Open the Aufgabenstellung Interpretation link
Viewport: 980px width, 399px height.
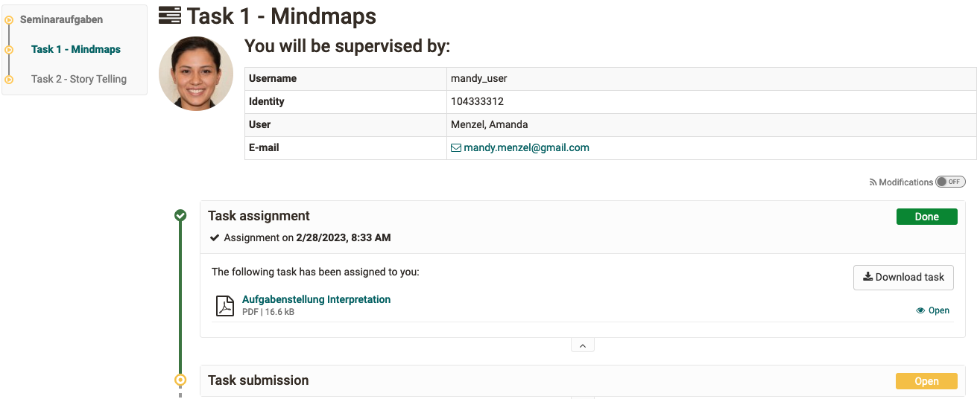(316, 299)
